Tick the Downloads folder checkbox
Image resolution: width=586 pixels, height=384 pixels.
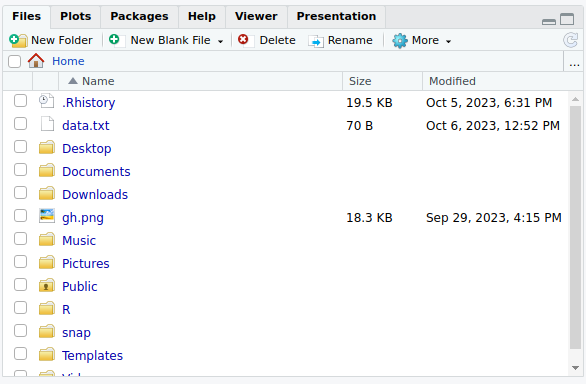pyautogui.click(x=20, y=193)
